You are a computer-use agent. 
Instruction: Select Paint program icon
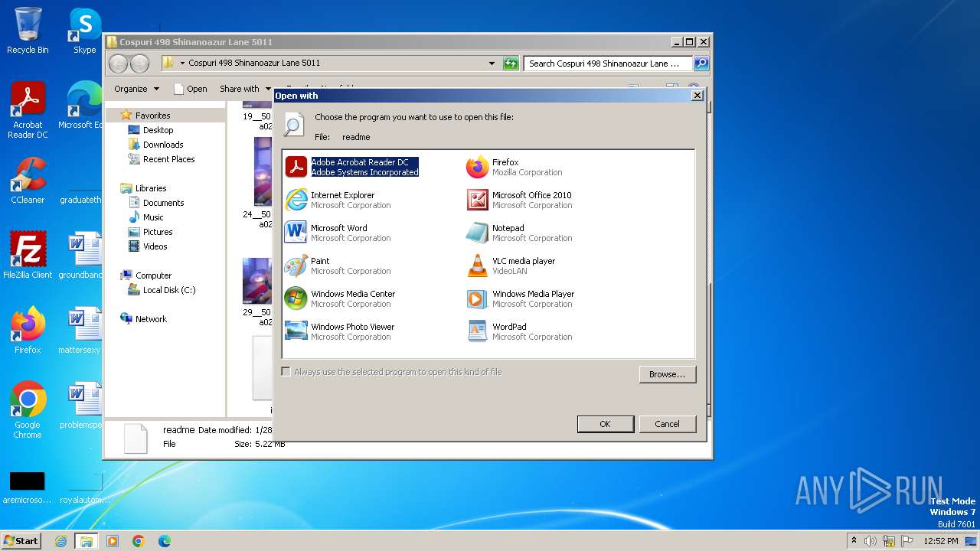(x=296, y=266)
